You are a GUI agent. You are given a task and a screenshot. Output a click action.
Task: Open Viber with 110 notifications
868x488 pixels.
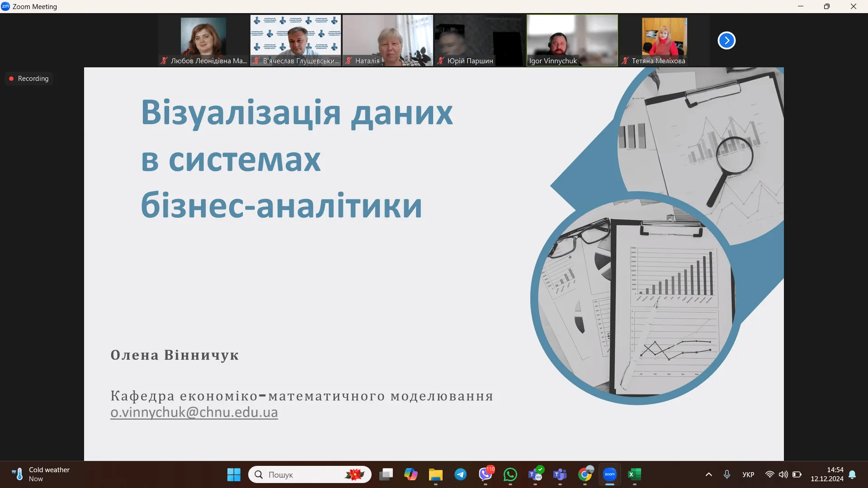pos(486,474)
